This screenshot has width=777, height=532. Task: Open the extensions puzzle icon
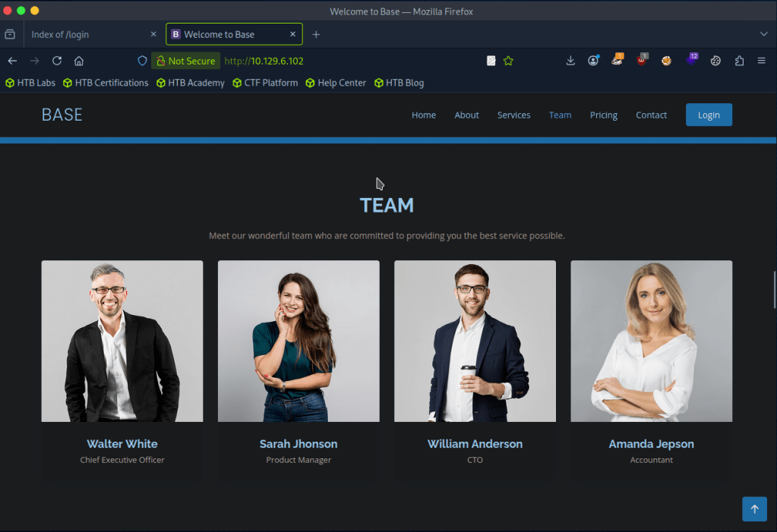point(739,61)
